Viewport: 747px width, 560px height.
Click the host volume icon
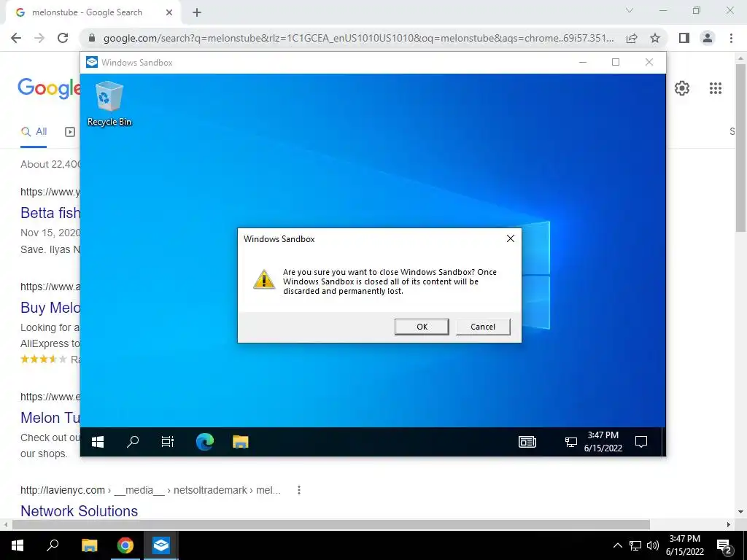tap(653, 545)
